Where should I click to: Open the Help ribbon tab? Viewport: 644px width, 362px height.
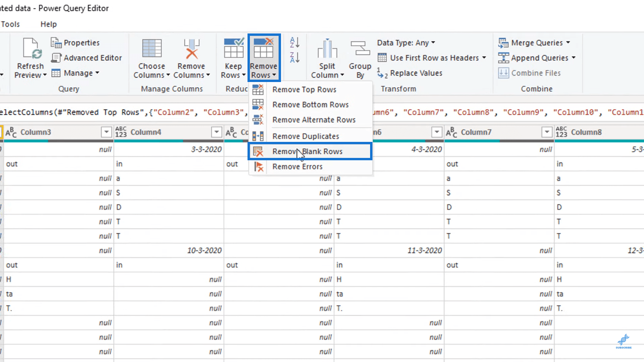[x=49, y=24]
